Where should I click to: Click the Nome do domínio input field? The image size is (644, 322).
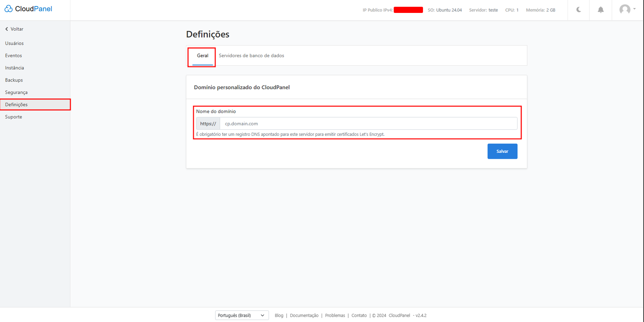368,124
